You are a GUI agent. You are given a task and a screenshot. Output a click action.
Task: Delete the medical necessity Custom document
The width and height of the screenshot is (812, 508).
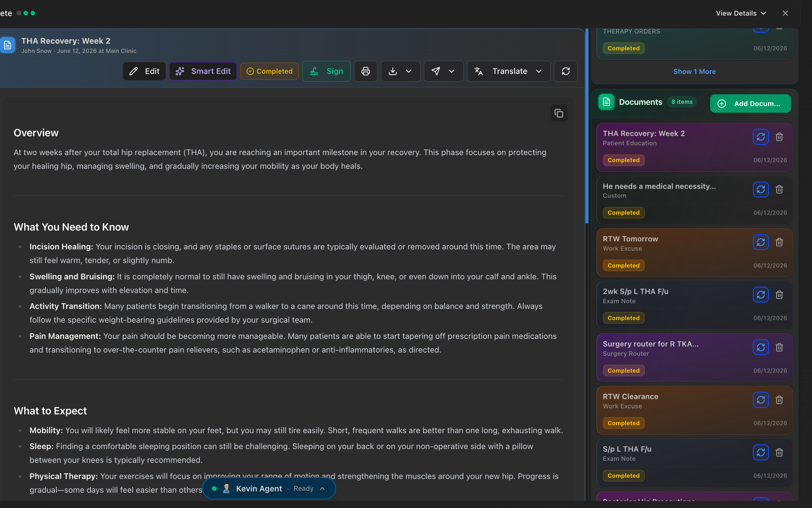tap(779, 190)
